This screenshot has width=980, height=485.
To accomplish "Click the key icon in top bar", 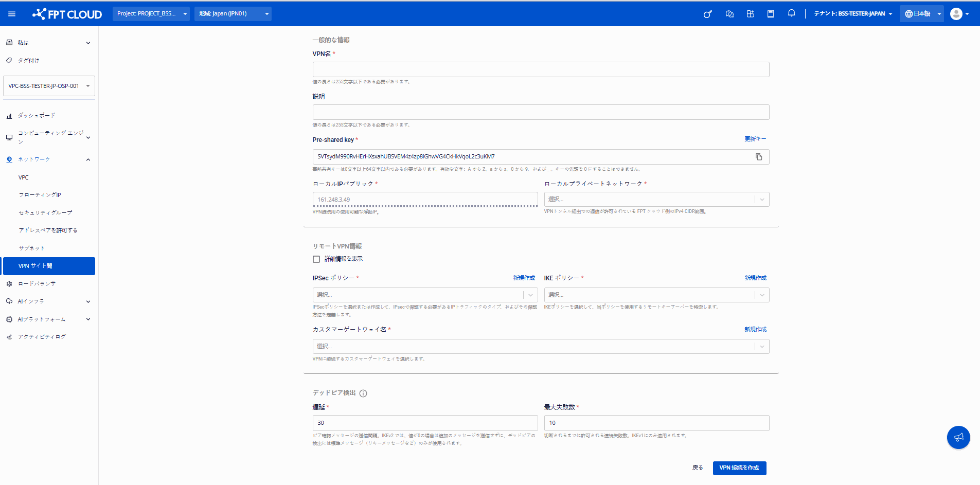I will coord(708,14).
